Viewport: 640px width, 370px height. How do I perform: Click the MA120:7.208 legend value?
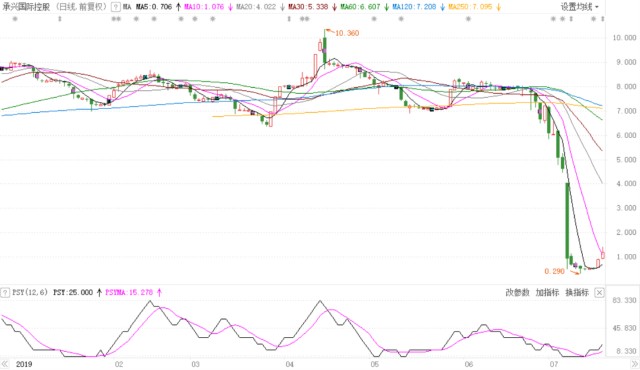(x=414, y=7)
